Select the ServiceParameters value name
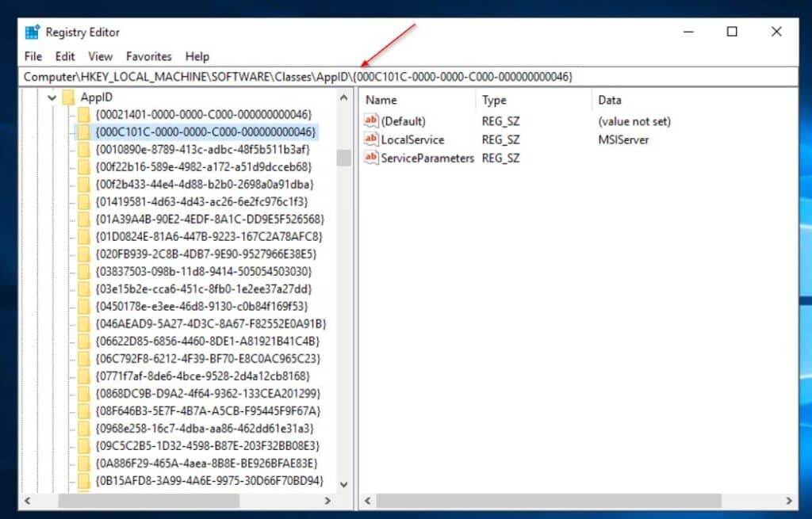The width and height of the screenshot is (812, 519). point(427,158)
